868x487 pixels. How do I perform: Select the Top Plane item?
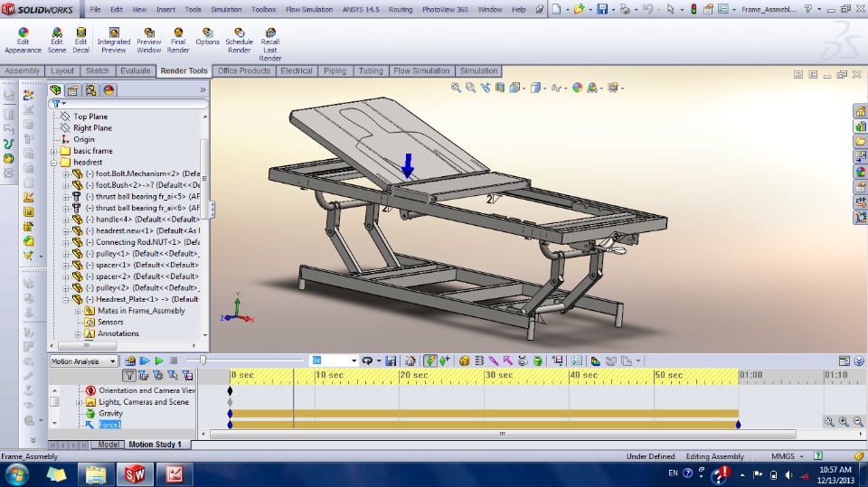tap(90, 117)
